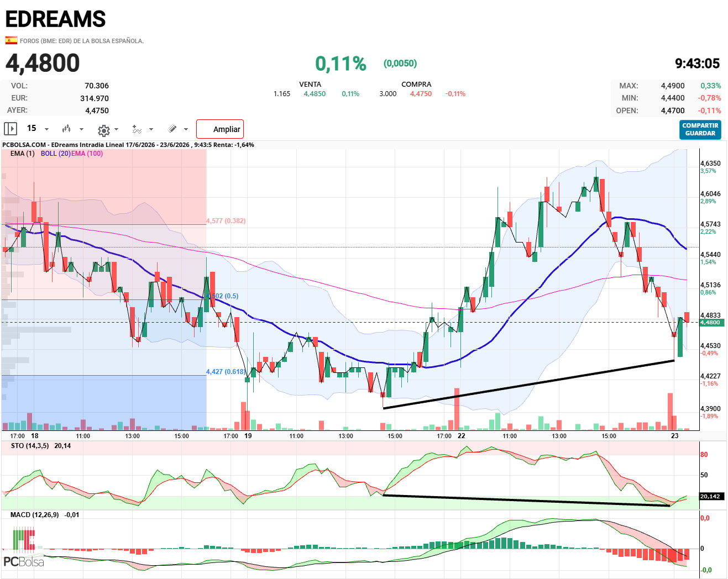The image size is (728, 579).
Task: Click the COMPRA price 4,4750
Action: pyautogui.click(x=421, y=94)
